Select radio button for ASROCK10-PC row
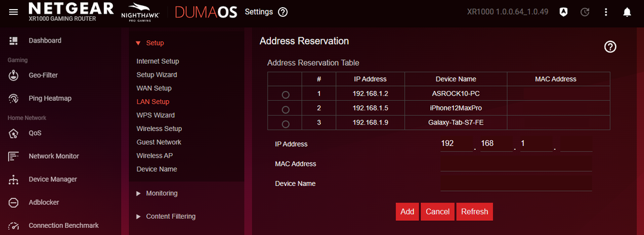 286,95
